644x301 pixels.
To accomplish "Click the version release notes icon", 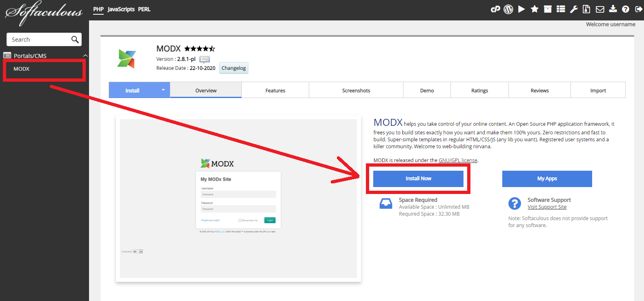I will [205, 60].
